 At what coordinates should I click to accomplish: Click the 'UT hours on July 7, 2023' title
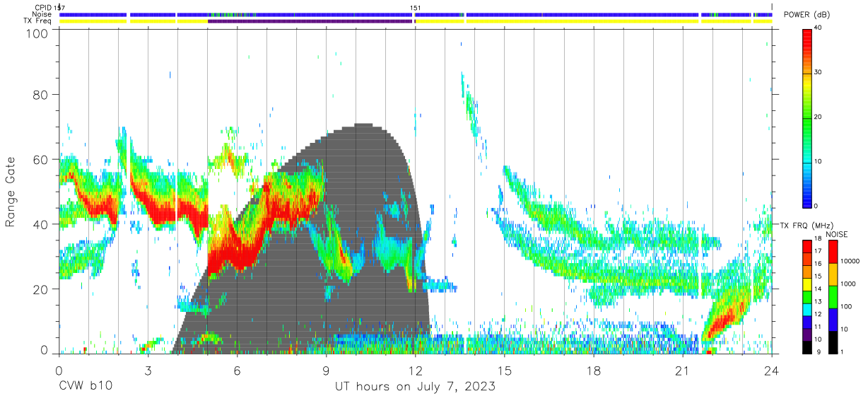coord(416,387)
